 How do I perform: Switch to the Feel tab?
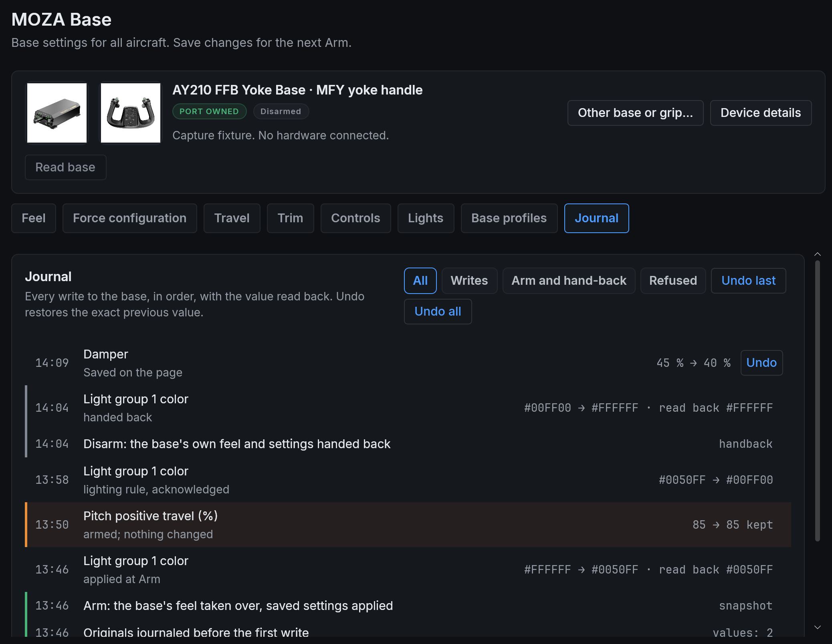click(x=34, y=218)
